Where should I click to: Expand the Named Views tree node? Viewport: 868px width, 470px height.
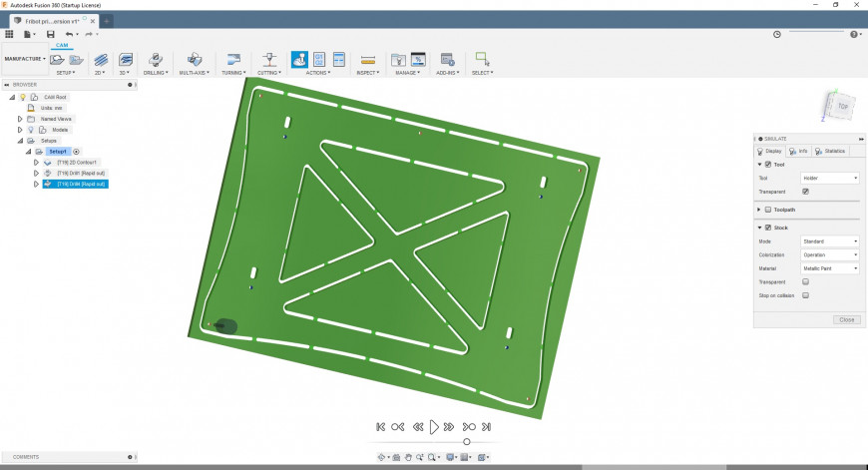coord(20,119)
